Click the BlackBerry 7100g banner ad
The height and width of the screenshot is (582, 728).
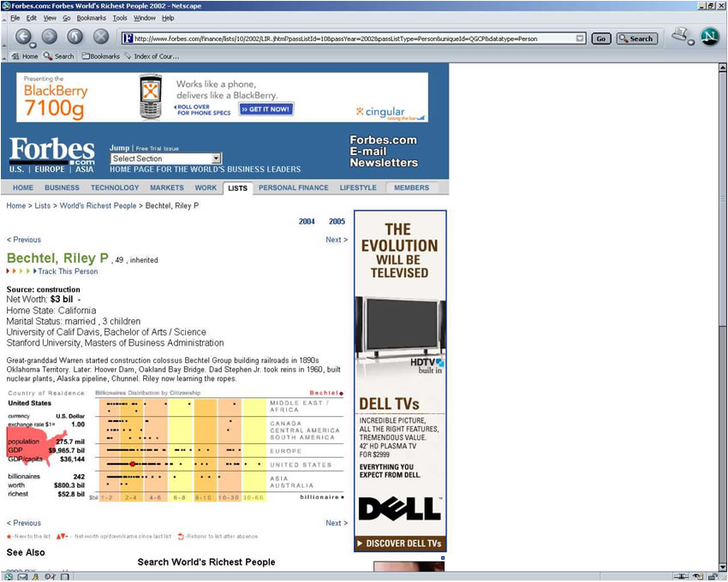point(222,98)
